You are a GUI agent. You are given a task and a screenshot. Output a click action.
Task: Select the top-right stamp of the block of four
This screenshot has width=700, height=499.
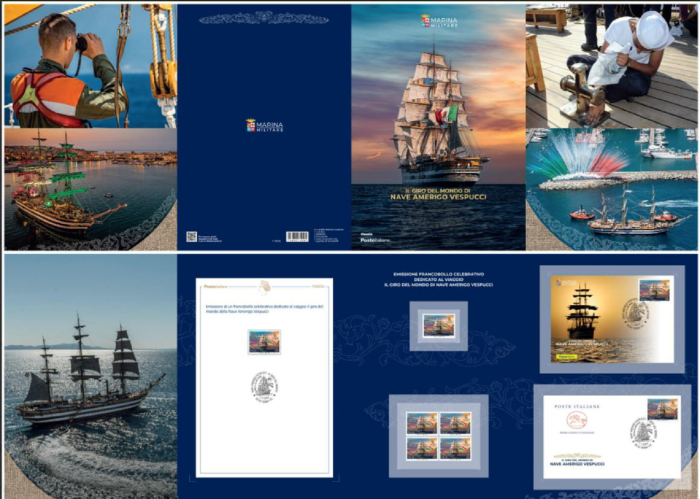pyautogui.click(x=455, y=423)
